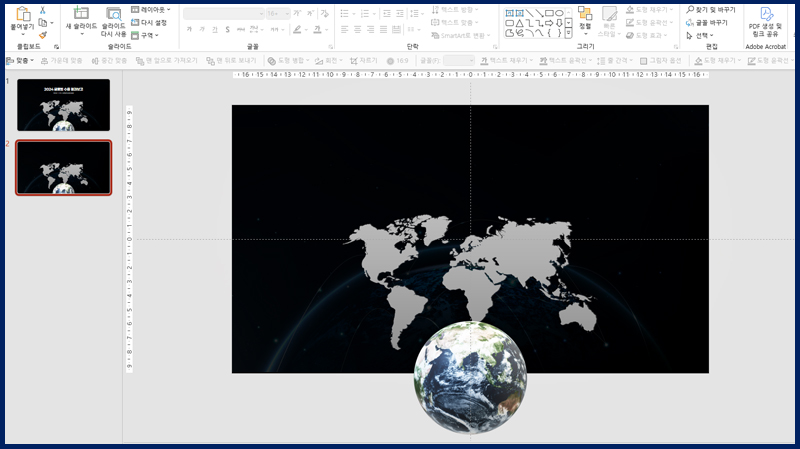Select the Right Brace shape

[559, 33]
